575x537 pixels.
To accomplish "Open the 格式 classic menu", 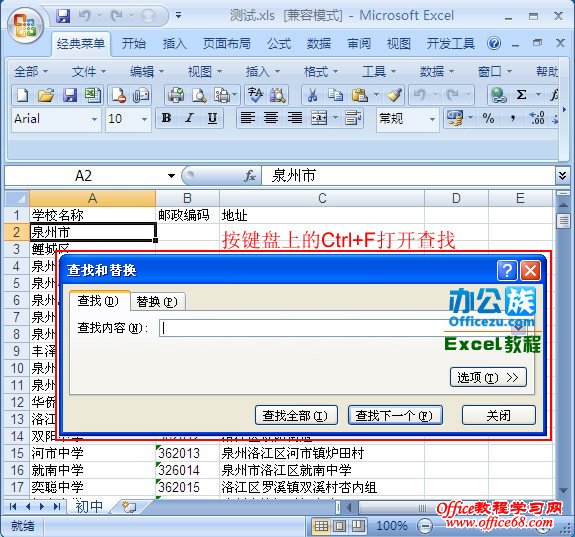I will click(x=321, y=71).
